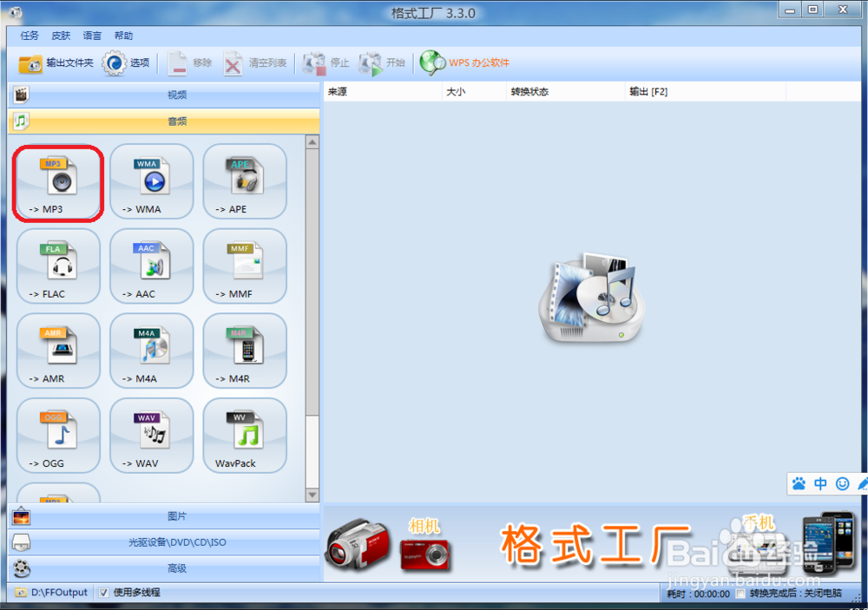Image resolution: width=868 pixels, height=610 pixels.
Task: Open the WPS 办公软件 link
Action: coord(464,63)
